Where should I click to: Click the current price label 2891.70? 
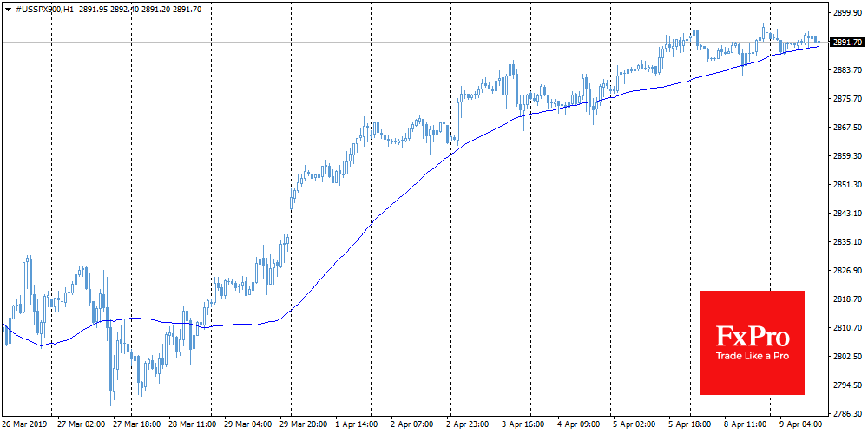[x=845, y=42]
